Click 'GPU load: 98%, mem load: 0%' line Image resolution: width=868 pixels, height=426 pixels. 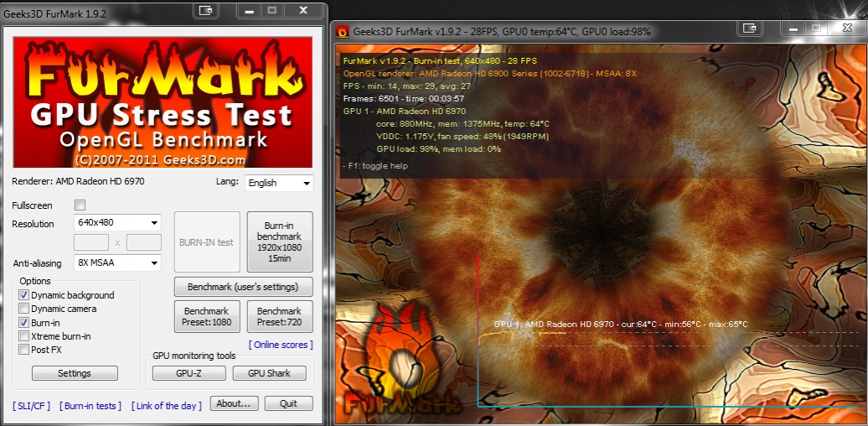[440, 148]
